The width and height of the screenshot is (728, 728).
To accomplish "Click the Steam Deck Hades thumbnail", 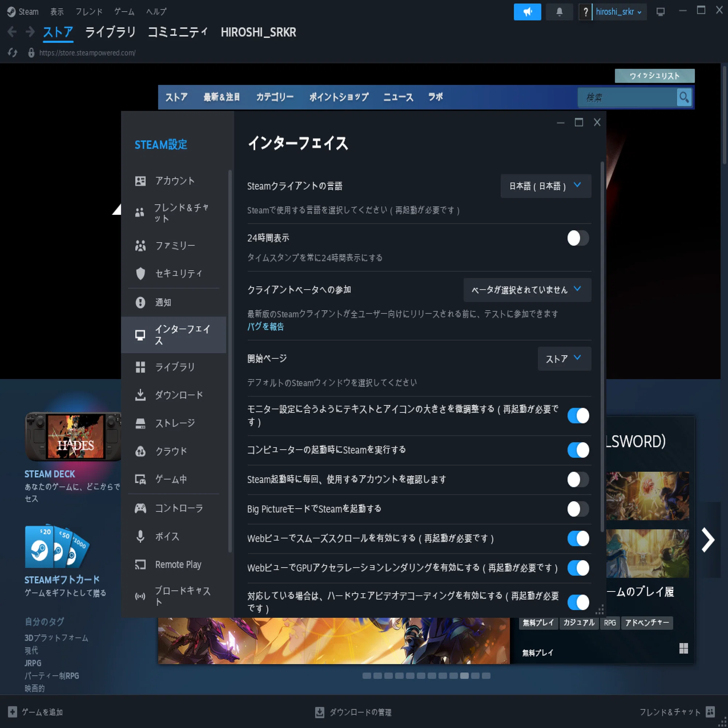I will pos(74,436).
